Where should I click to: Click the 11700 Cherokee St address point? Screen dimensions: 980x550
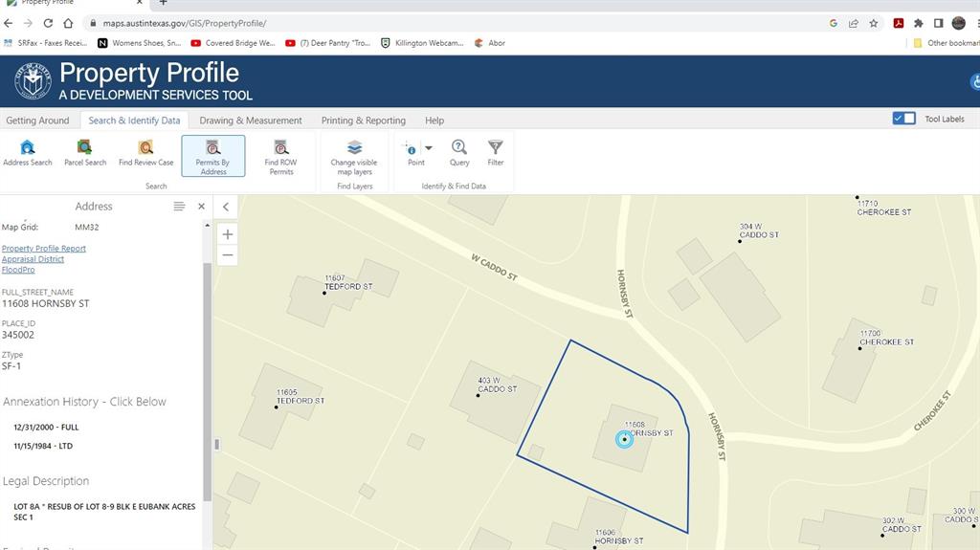pyautogui.click(x=859, y=348)
